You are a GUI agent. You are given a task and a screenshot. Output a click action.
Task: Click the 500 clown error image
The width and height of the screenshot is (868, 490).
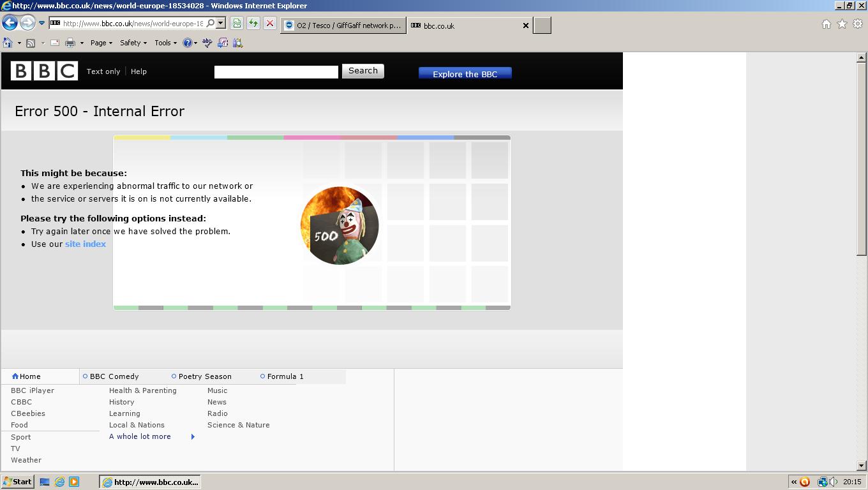(x=340, y=225)
